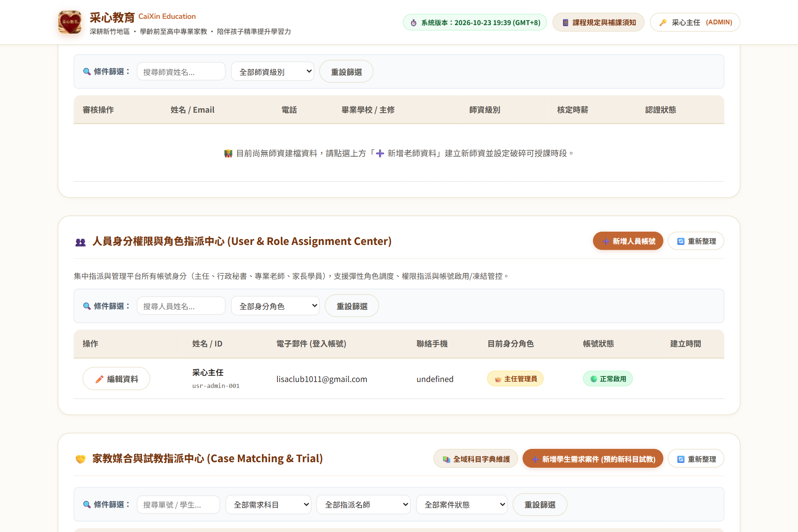Open 全域科目字典維護
Viewport: 798px width, 532px height.
point(476,459)
